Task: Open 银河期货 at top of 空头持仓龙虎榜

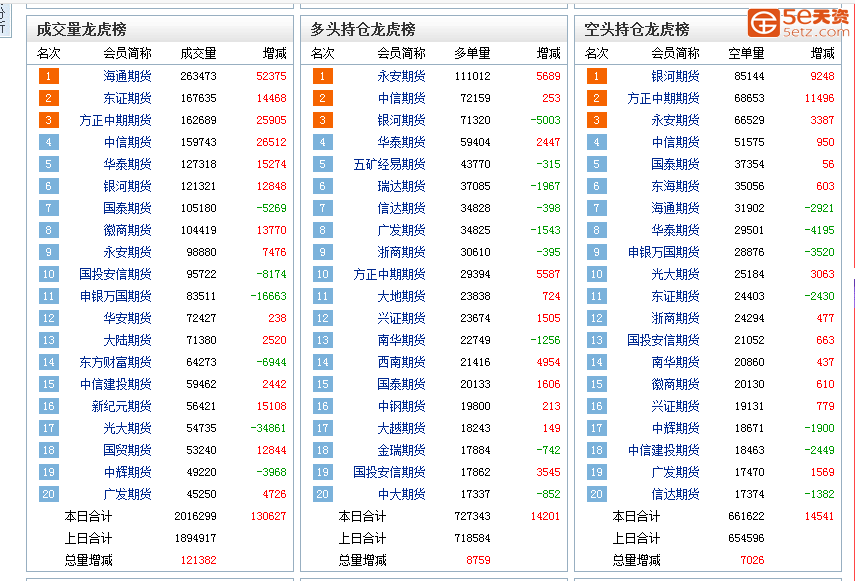Action: click(675, 76)
